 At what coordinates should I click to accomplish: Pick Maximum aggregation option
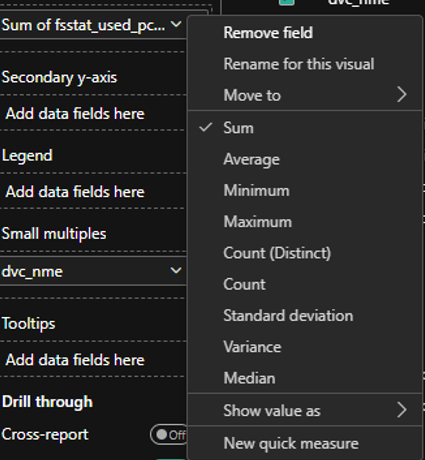(258, 222)
